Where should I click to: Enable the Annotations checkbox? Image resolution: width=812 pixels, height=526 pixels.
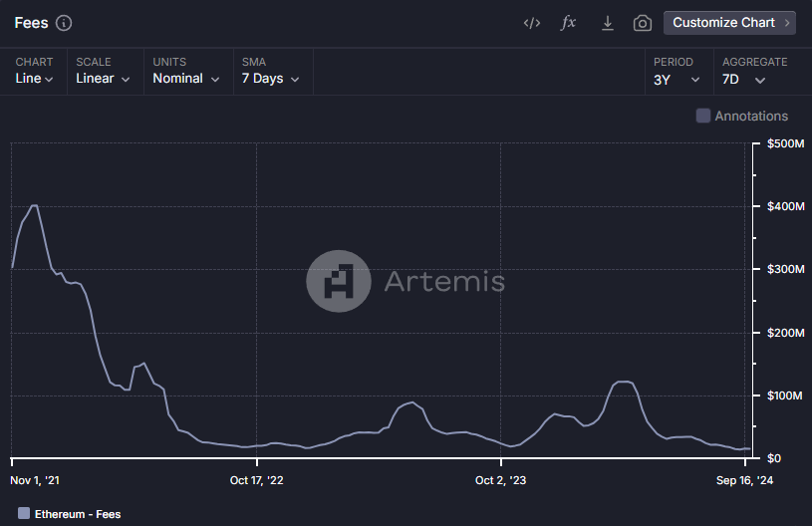pos(703,116)
